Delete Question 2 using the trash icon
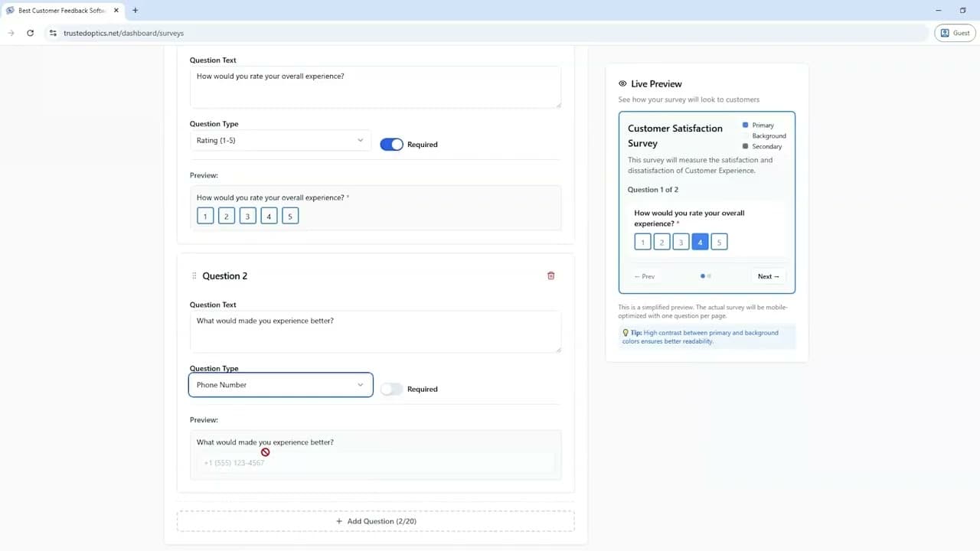The width and height of the screenshot is (980, 551). point(550,275)
